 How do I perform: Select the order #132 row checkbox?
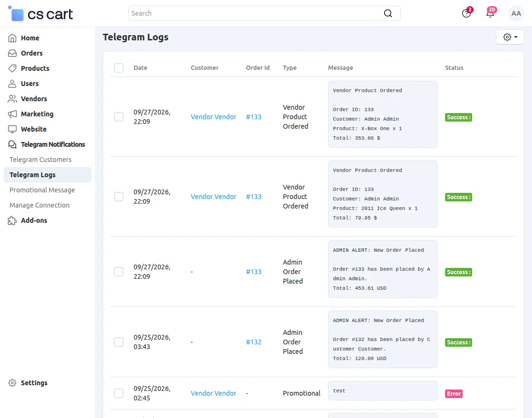click(119, 342)
